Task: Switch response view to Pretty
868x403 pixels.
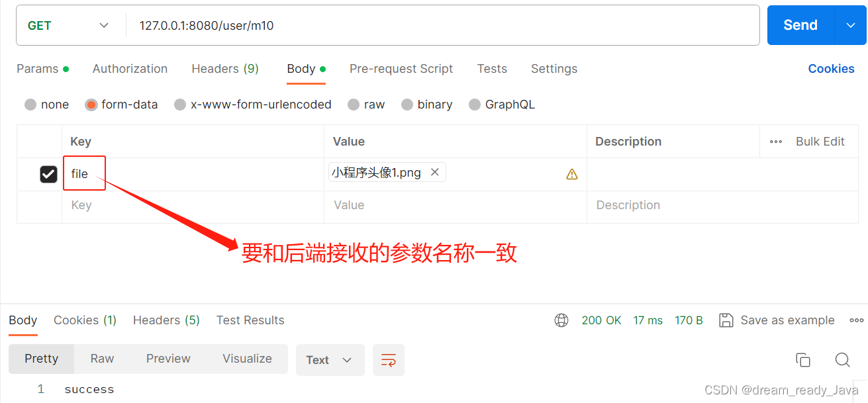Action: (42, 359)
